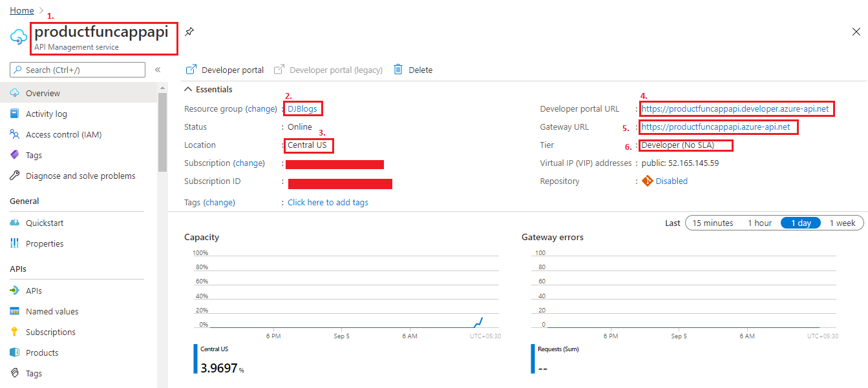Click in the Search (Ctrl+/) field

78,70
